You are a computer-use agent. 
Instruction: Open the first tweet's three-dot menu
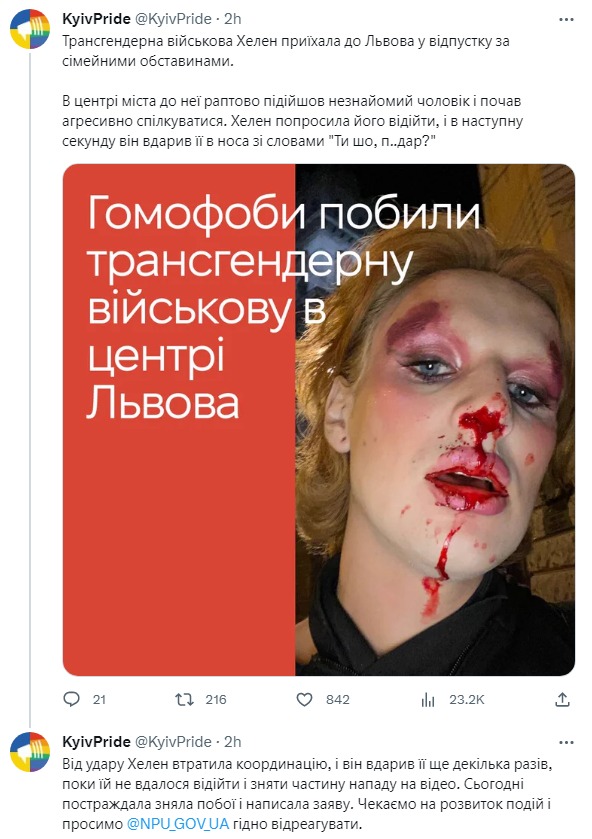[x=566, y=19]
